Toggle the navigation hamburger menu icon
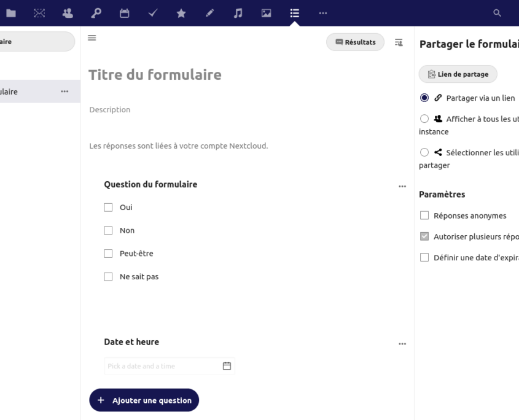 pyautogui.click(x=92, y=38)
